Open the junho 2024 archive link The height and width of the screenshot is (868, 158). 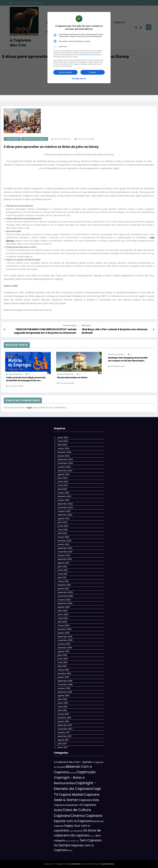63,437
